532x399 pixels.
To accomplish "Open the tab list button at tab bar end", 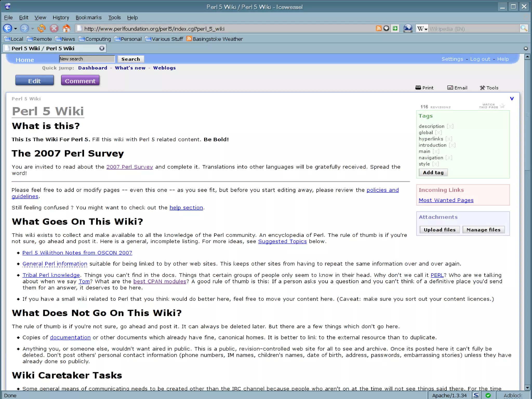I will (526, 48).
